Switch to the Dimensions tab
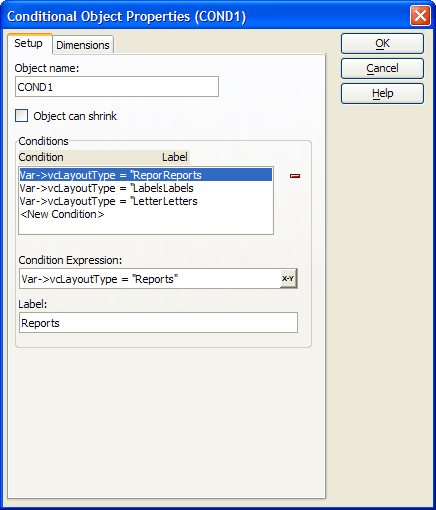The image size is (436, 510). point(83,45)
